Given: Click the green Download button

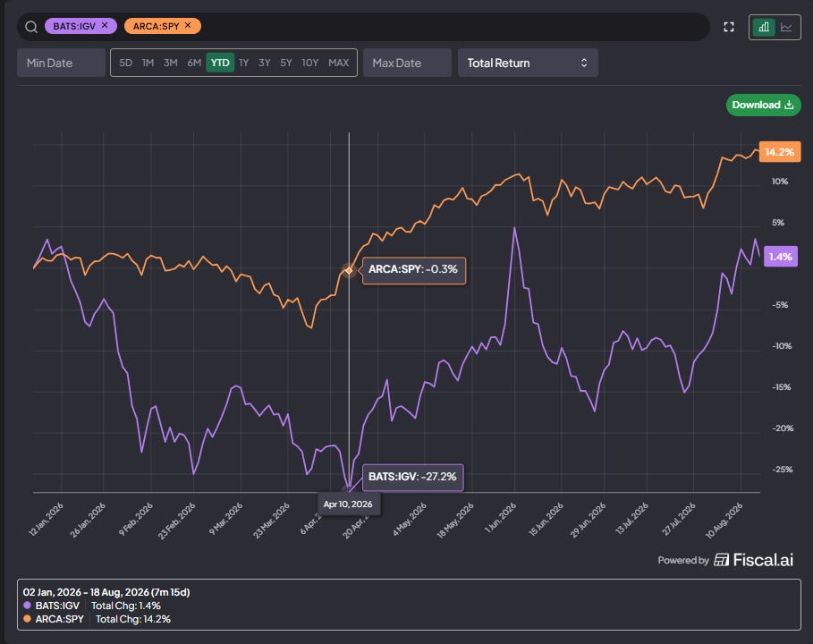Looking at the screenshot, I should (763, 105).
